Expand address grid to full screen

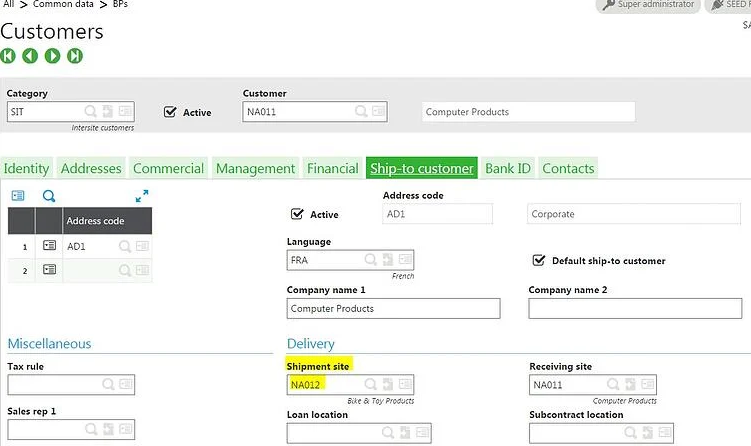pos(142,196)
